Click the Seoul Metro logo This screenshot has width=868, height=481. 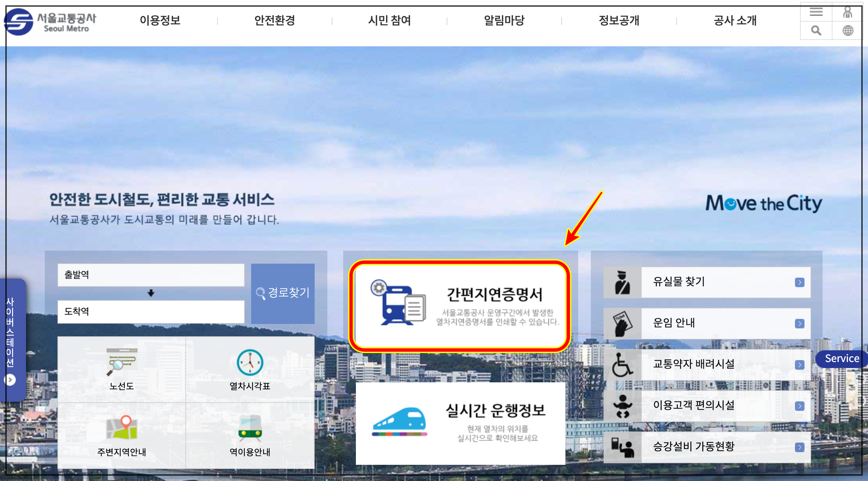click(50, 22)
